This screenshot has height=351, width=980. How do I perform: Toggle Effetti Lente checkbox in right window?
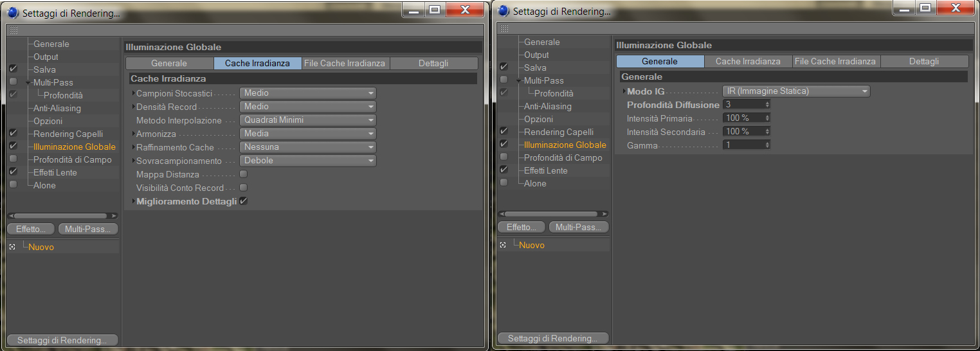click(504, 170)
